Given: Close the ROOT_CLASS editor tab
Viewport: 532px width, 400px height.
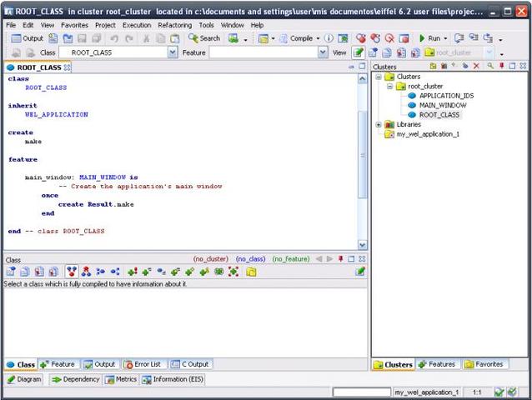Looking at the screenshot, I should coord(68,67).
